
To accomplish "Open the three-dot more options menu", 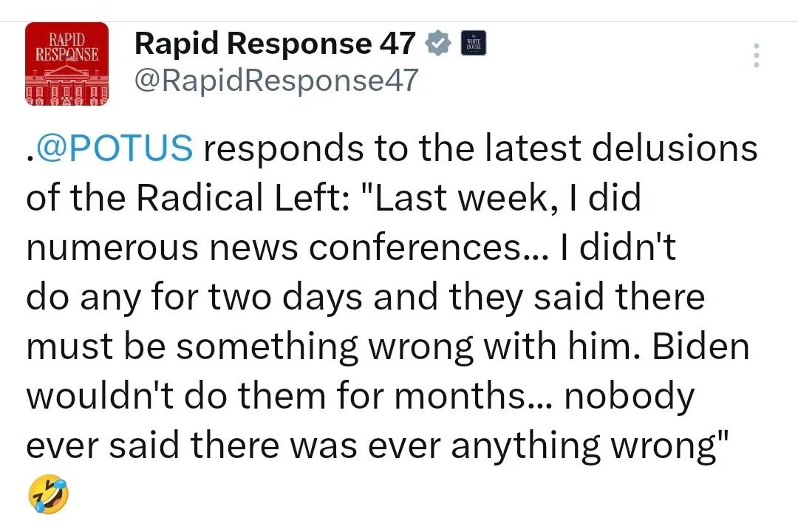I will 757,55.
